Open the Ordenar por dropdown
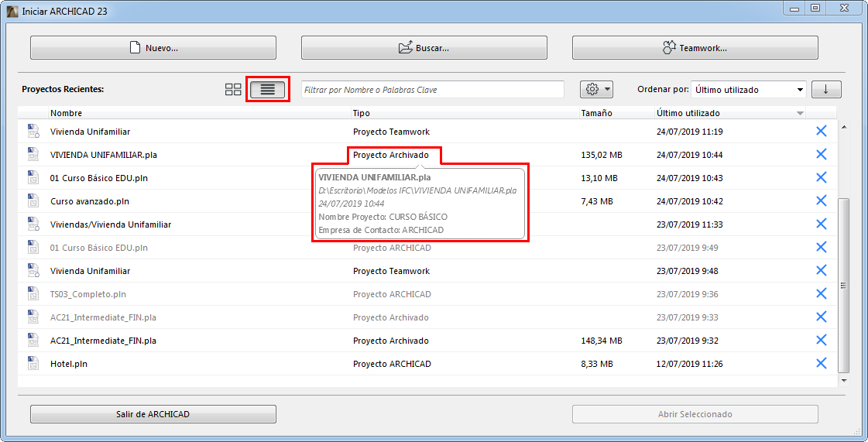Image resolution: width=868 pixels, height=442 pixels. [749, 89]
